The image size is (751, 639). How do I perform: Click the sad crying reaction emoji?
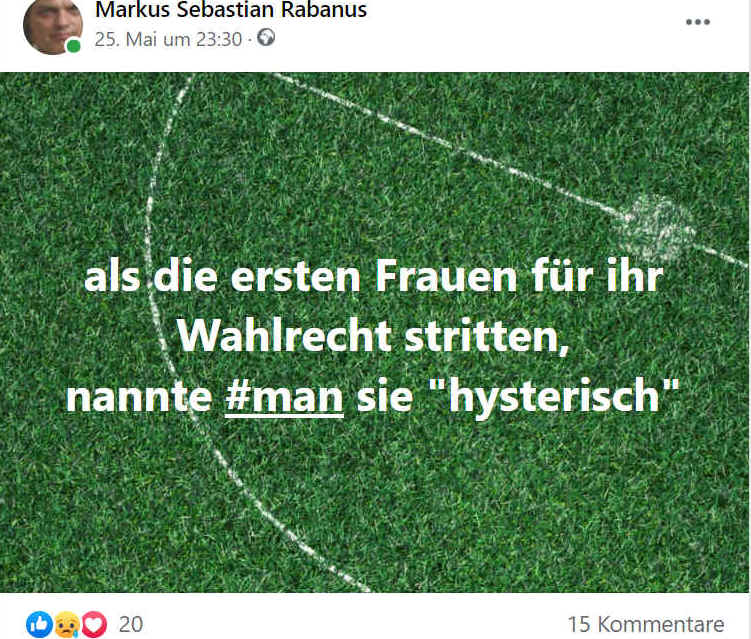(67, 624)
